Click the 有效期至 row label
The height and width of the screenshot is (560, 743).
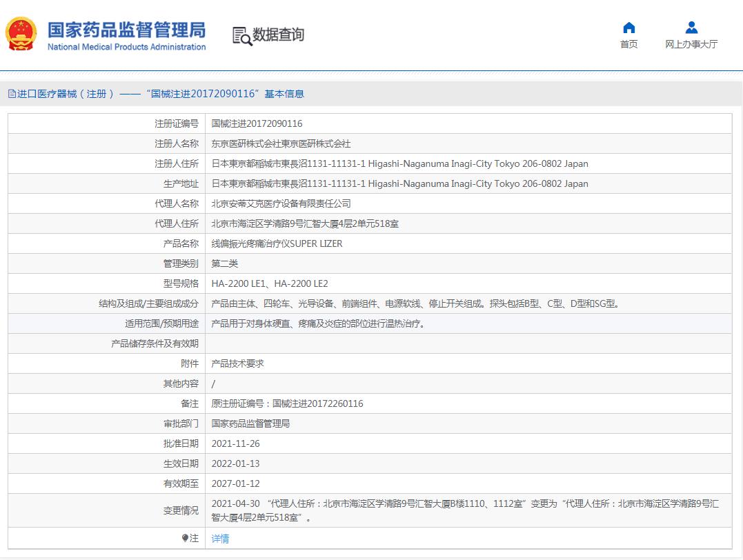coord(181,483)
